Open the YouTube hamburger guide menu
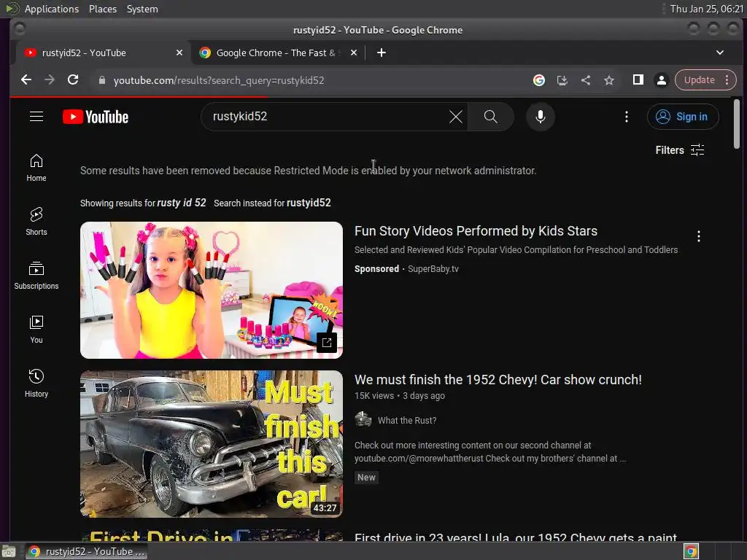 (x=36, y=117)
